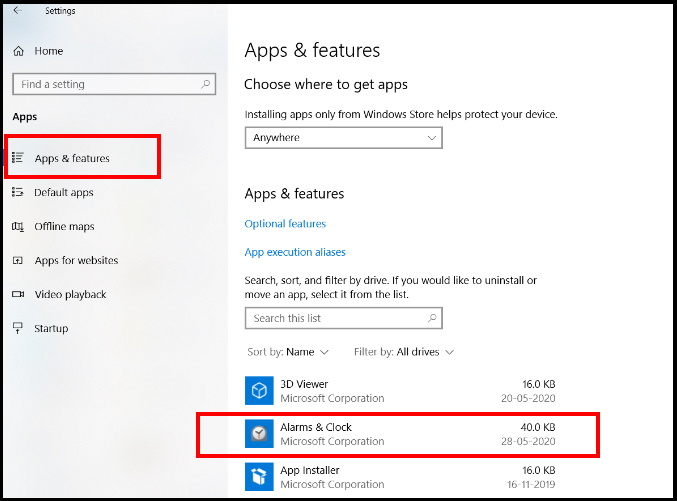Click the Video playback camera icon
Viewport: 677px width, 501px height.
[18, 294]
